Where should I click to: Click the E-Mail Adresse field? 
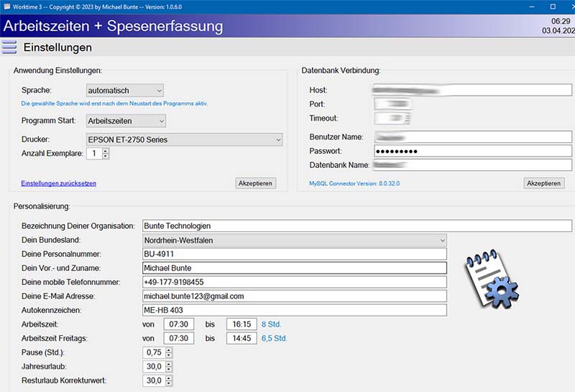point(295,296)
